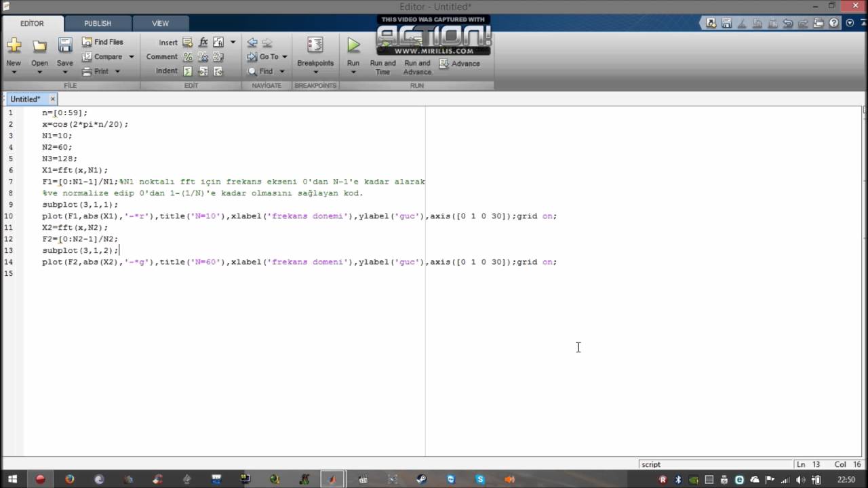The image size is (868, 488).
Task: Click the new shortcut icon in the quick access bar
Action: [711, 23]
